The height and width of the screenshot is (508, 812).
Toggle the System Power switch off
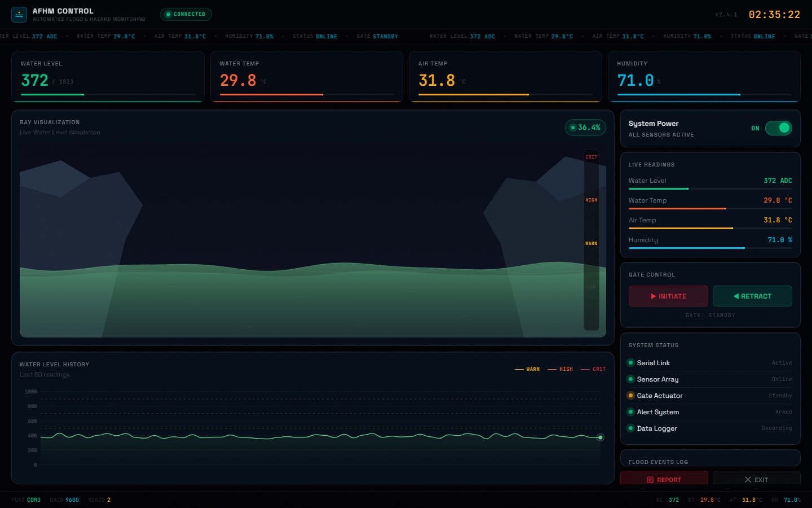pos(779,128)
